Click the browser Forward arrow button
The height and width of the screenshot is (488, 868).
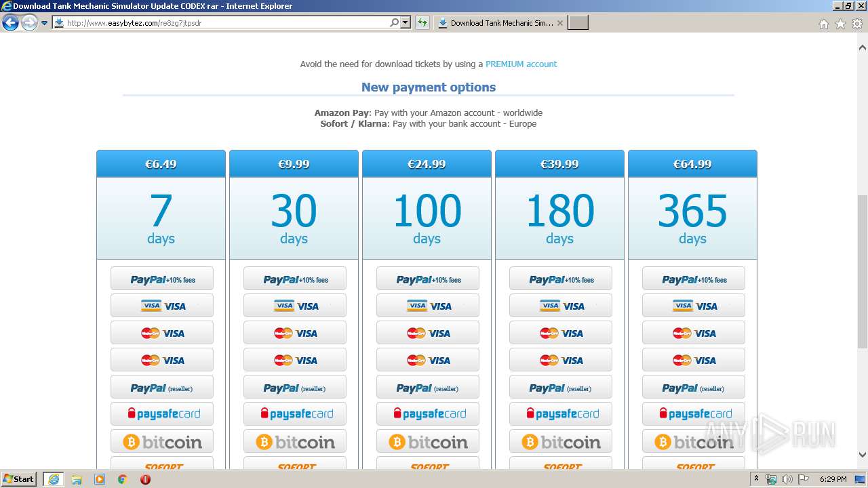[x=29, y=23]
